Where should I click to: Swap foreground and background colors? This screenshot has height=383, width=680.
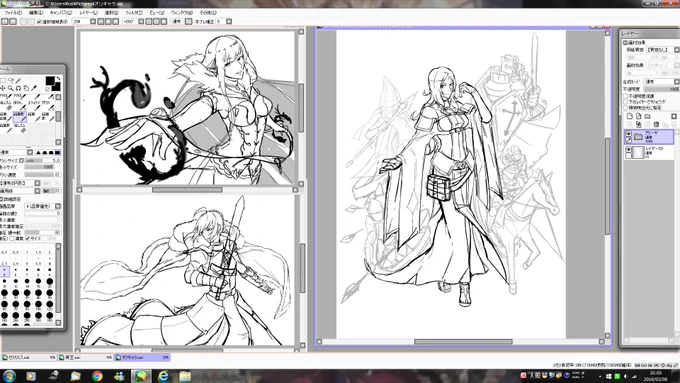tap(58, 79)
